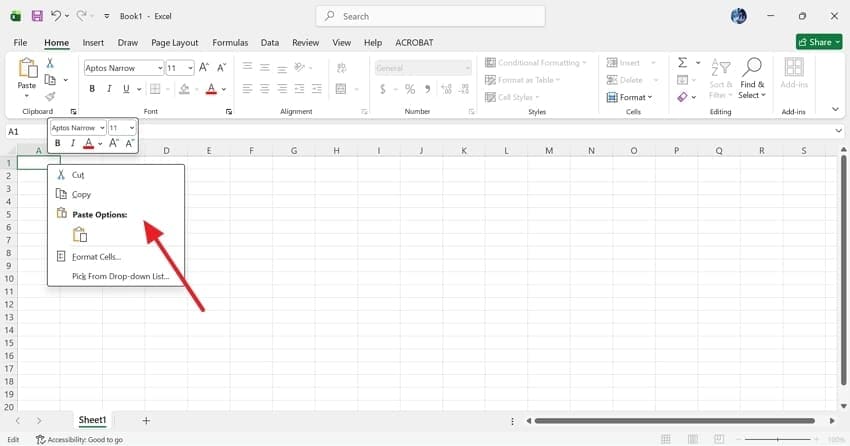Click the Copy icon in ribbon clipboard

pos(50,80)
